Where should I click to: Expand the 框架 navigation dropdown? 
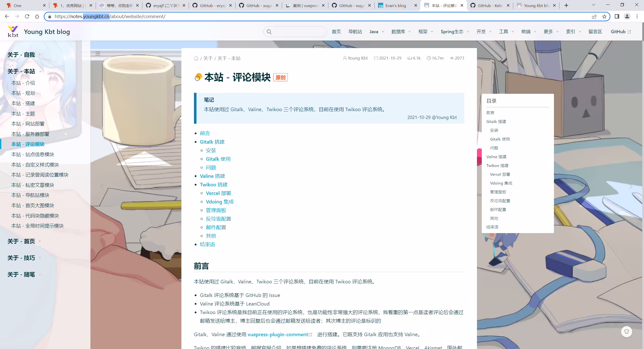tap(426, 32)
